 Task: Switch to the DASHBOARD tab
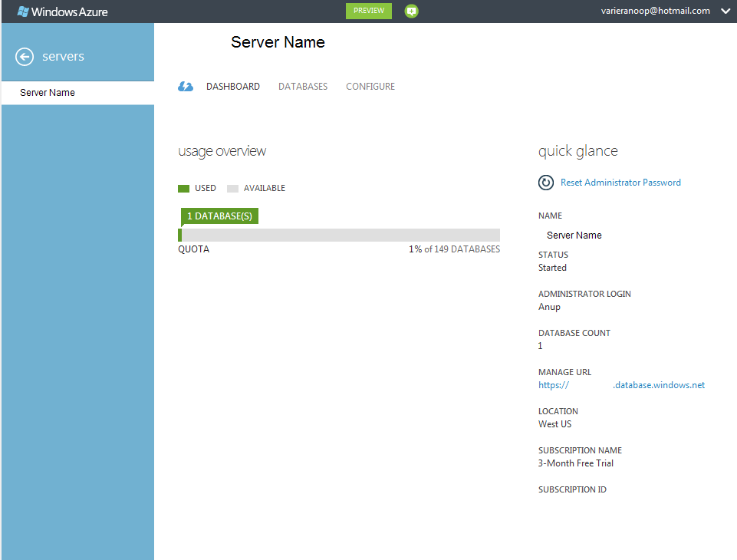pos(233,87)
